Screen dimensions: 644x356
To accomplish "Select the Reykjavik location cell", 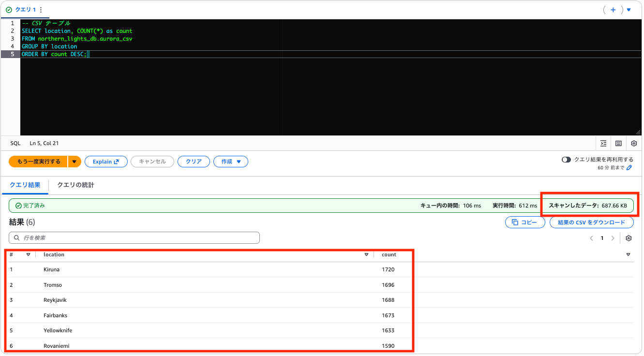I will coord(55,300).
